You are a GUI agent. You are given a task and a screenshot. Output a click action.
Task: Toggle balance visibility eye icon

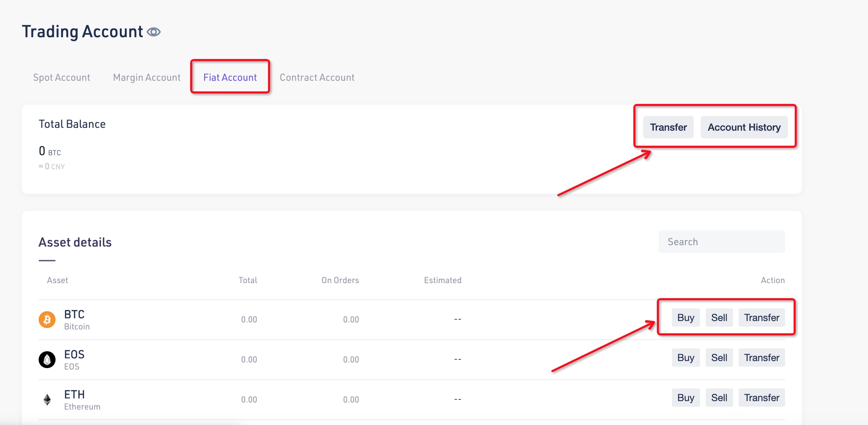[154, 32]
